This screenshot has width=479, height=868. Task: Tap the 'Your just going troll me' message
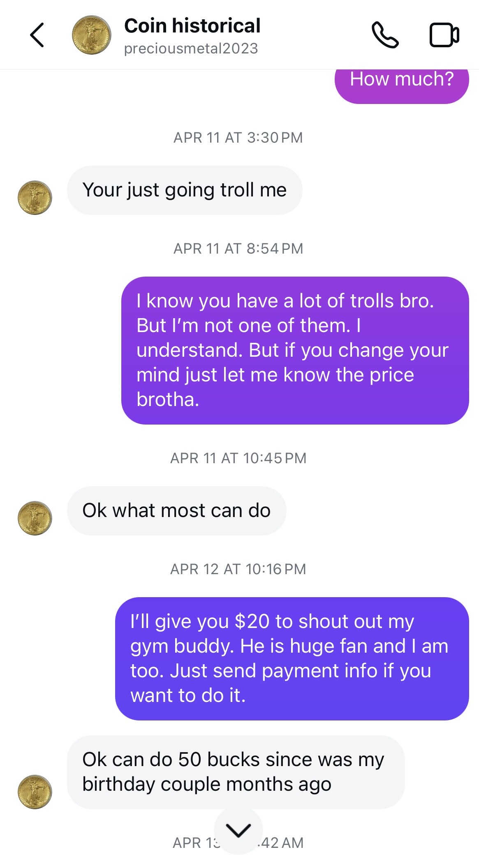pos(185,190)
